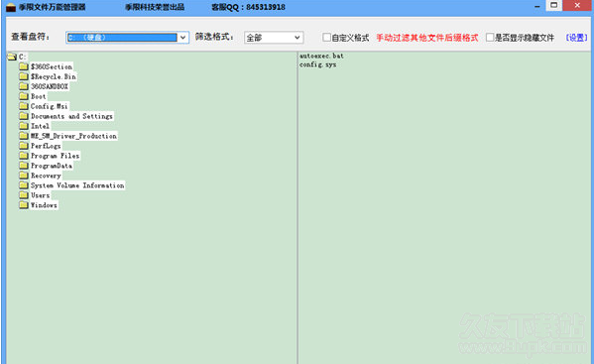Click the ME_SW_Driver_Production folder icon
Viewport: 594px width, 364px height.
point(24,136)
